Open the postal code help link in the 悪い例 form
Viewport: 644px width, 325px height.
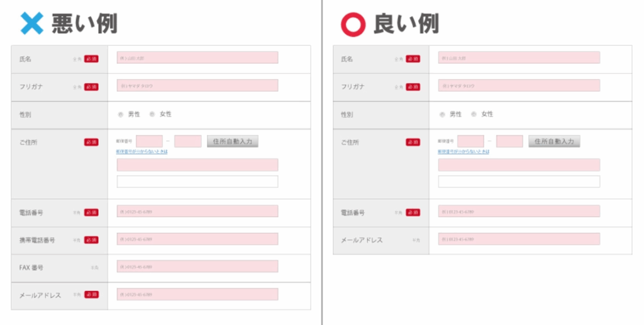142,151
